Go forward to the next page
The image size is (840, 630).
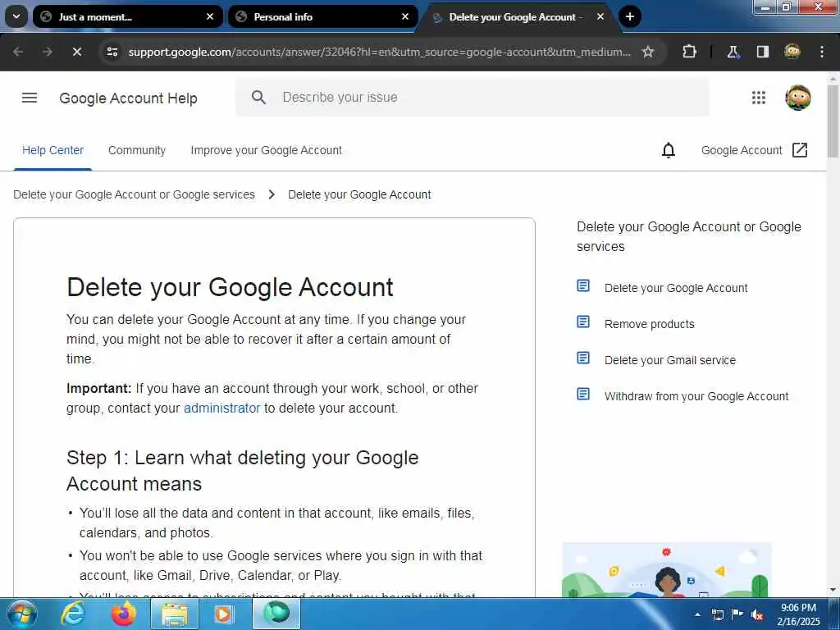tap(48, 52)
